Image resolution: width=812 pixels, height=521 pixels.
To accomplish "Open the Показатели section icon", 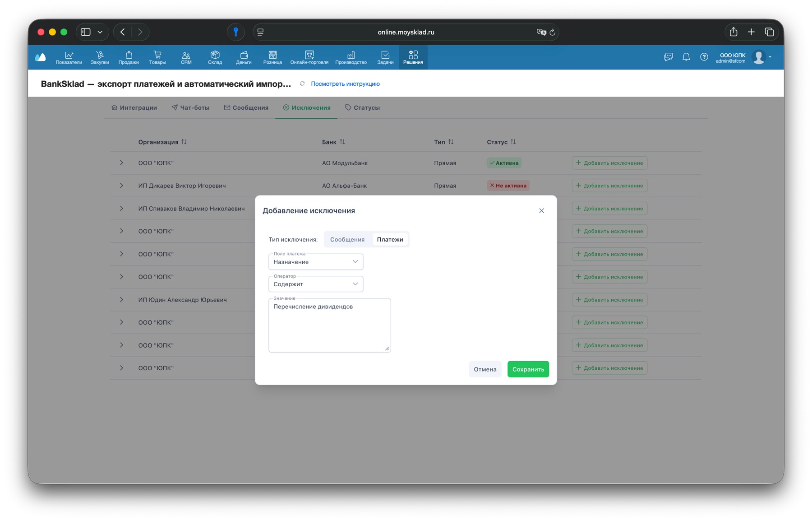I will coord(69,57).
